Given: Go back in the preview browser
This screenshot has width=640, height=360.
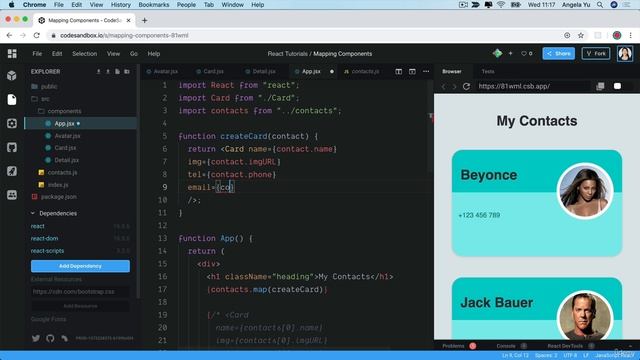Looking at the screenshot, I should (x=444, y=86).
